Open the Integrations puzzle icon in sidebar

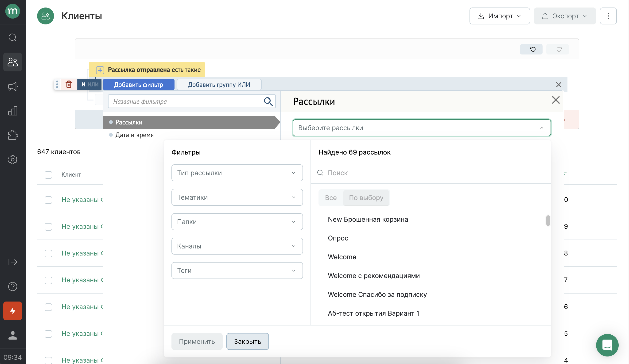pos(12,135)
